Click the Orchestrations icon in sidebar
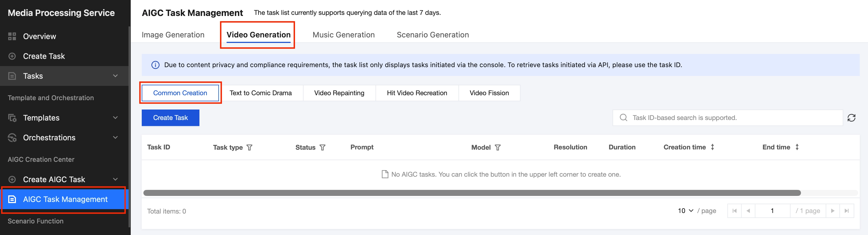This screenshot has height=235, width=868. tap(12, 138)
